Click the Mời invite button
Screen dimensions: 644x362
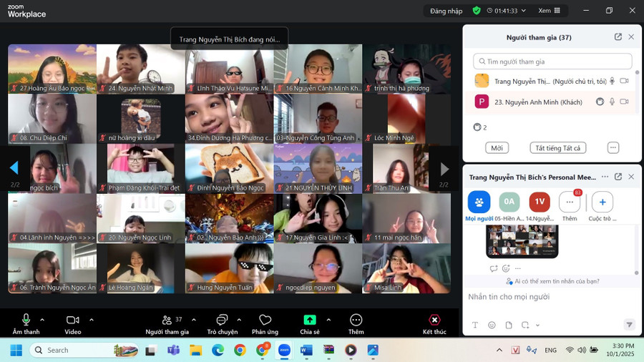(x=497, y=148)
